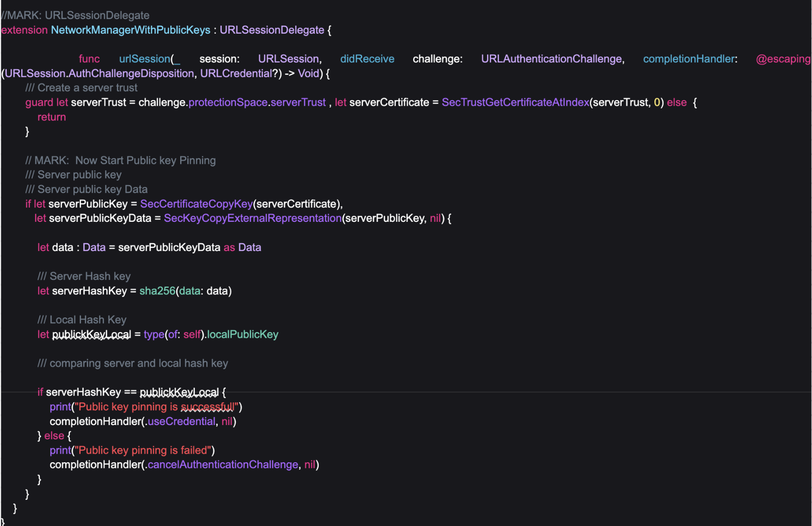Select the SecCertificateCopyKey function name
812x526 pixels.
pyautogui.click(x=196, y=204)
